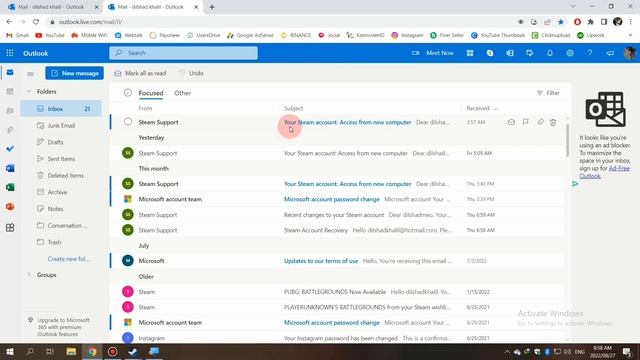
Task: Open the Sent Items folder
Action: point(61,159)
